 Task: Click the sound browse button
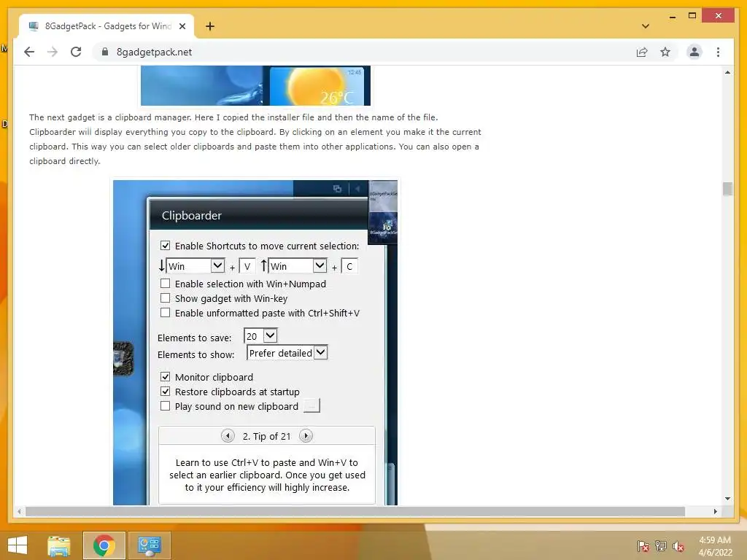311,405
